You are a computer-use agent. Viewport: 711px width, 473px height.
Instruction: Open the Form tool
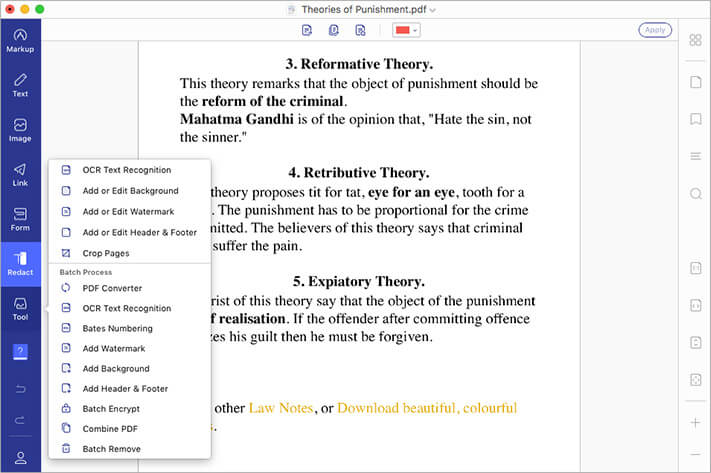click(20, 219)
